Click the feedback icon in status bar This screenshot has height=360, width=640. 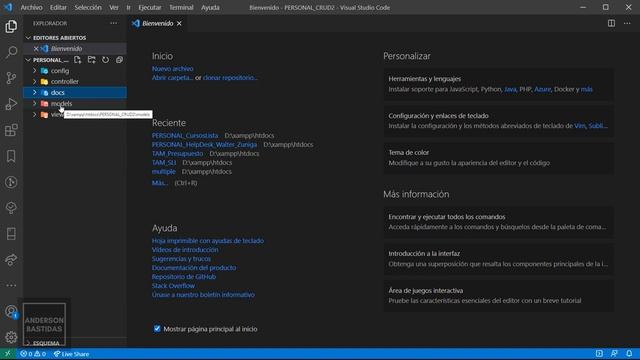click(x=614, y=353)
